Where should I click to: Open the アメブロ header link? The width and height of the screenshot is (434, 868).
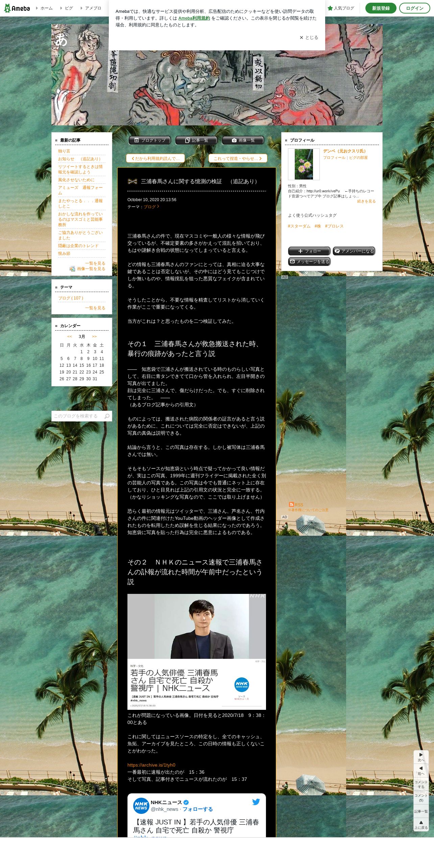pyautogui.click(x=93, y=8)
